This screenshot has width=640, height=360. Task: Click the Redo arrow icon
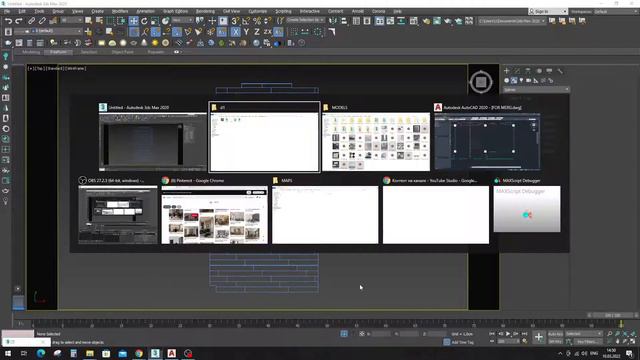pos(19,20)
